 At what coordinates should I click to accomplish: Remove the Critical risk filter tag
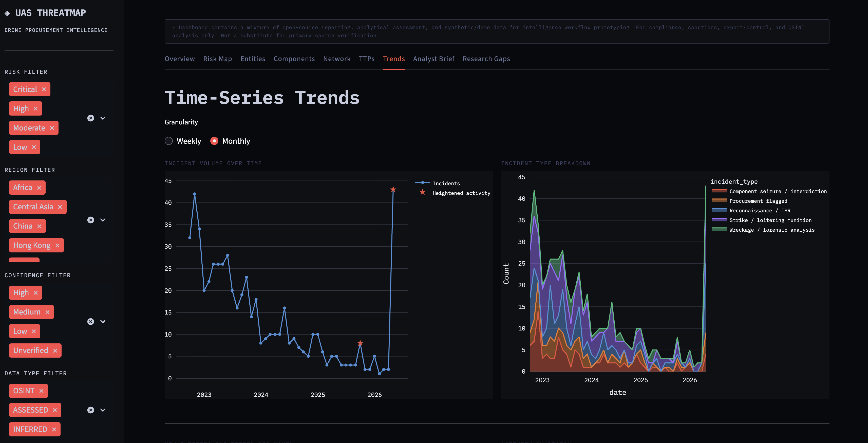click(x=44, y=89)
